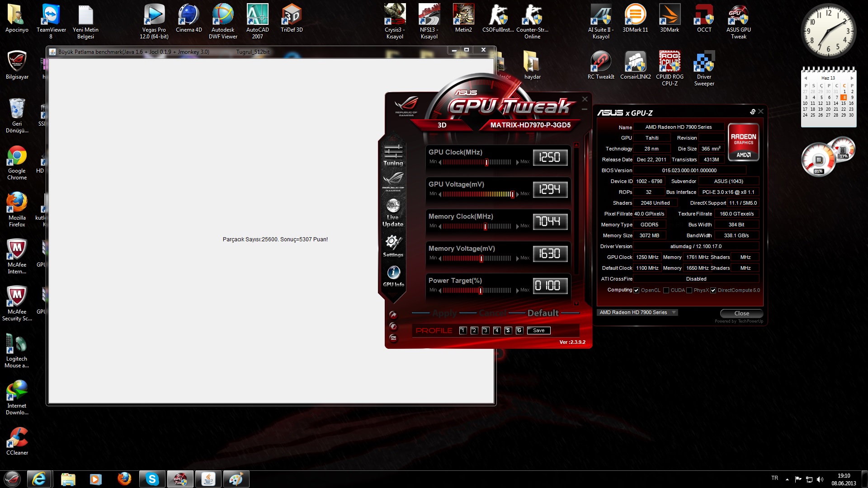Open the haydar folder on desktop
This screenshot has height=488, width=868.
pyautogui.click(x=532, y=65)
